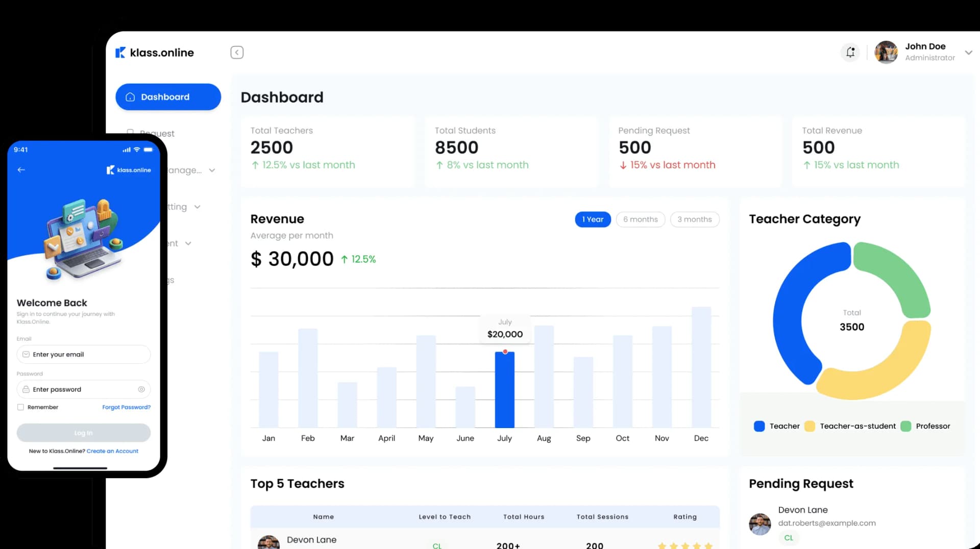Click the Total Hours column header

pos(524,517)
